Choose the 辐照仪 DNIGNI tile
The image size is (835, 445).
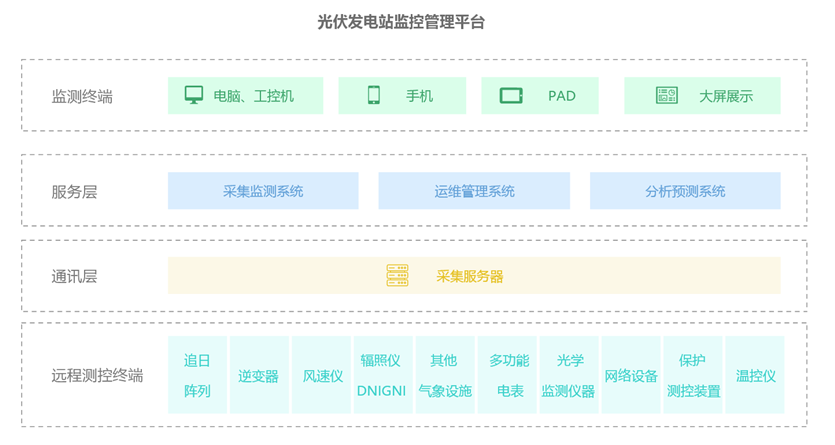click(381, 375)
